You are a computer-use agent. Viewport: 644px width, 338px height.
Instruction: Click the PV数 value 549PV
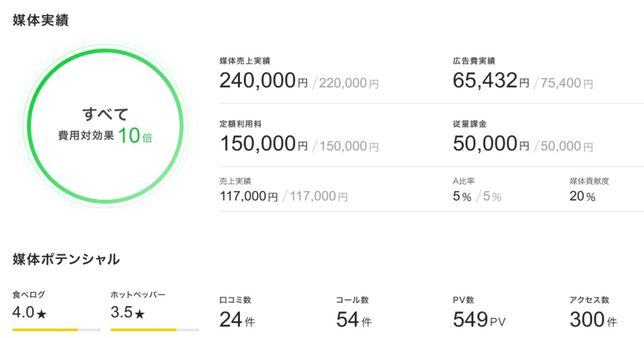click(479, 319)
